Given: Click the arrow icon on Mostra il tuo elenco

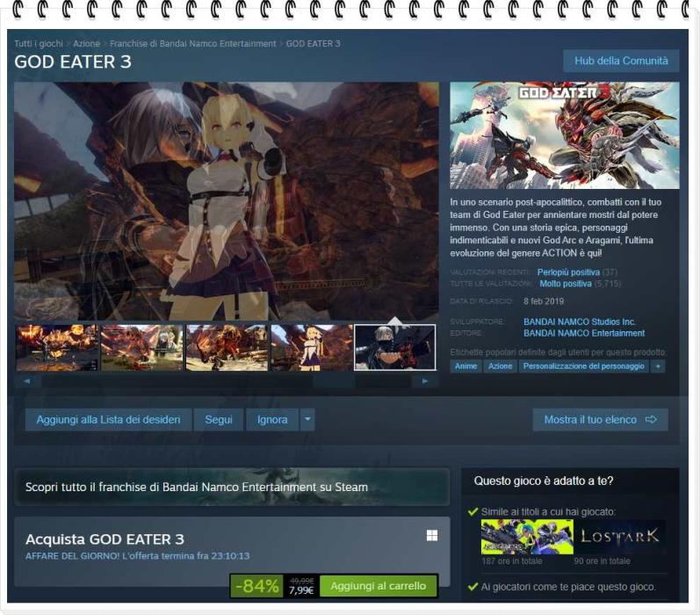Looking at the screenshot, I should point(651,420).
